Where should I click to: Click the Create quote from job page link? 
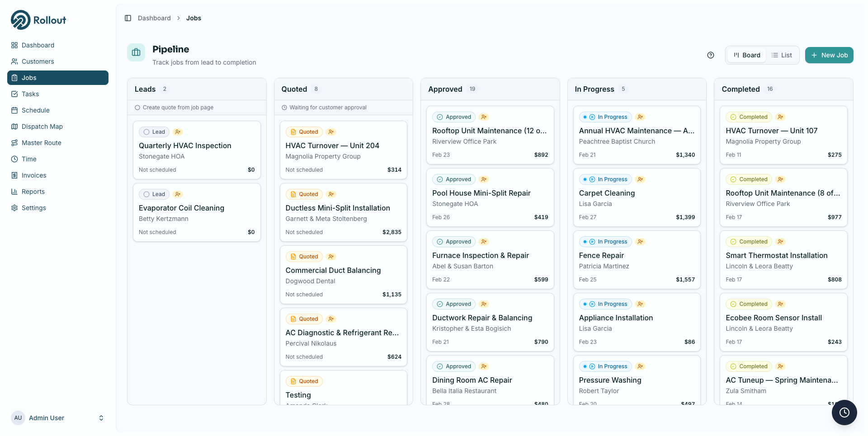click(x=177, y=108)
